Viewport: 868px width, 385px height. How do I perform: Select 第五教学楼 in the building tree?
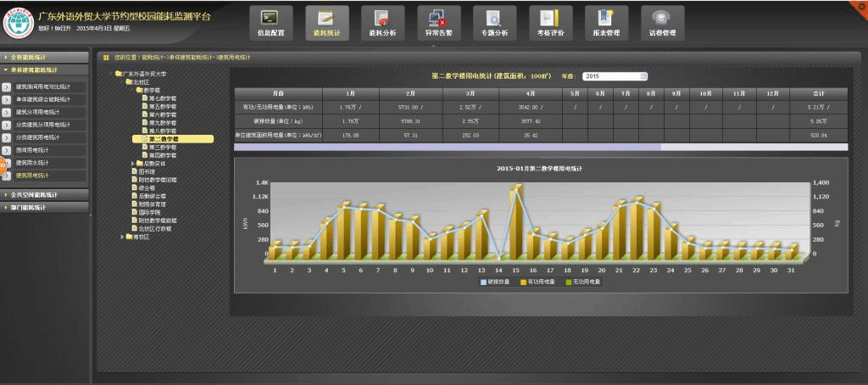[163, 106]
